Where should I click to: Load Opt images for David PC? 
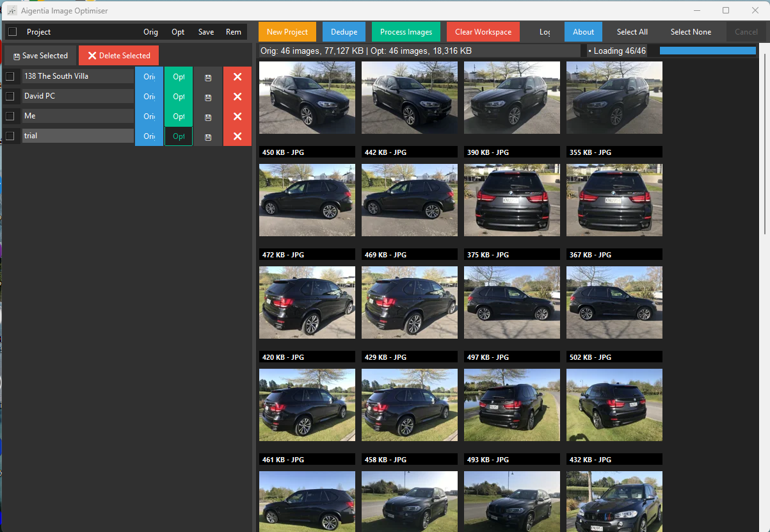tap(179, 97)
